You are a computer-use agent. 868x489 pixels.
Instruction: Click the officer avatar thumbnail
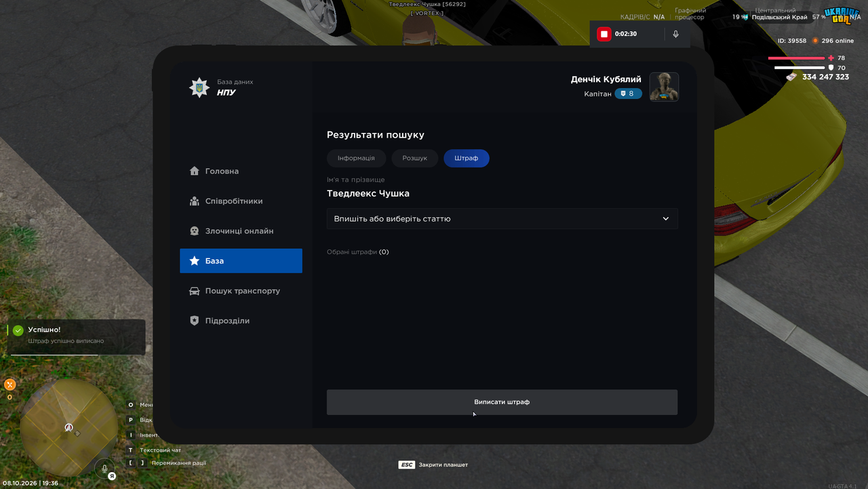click(665, 87)
